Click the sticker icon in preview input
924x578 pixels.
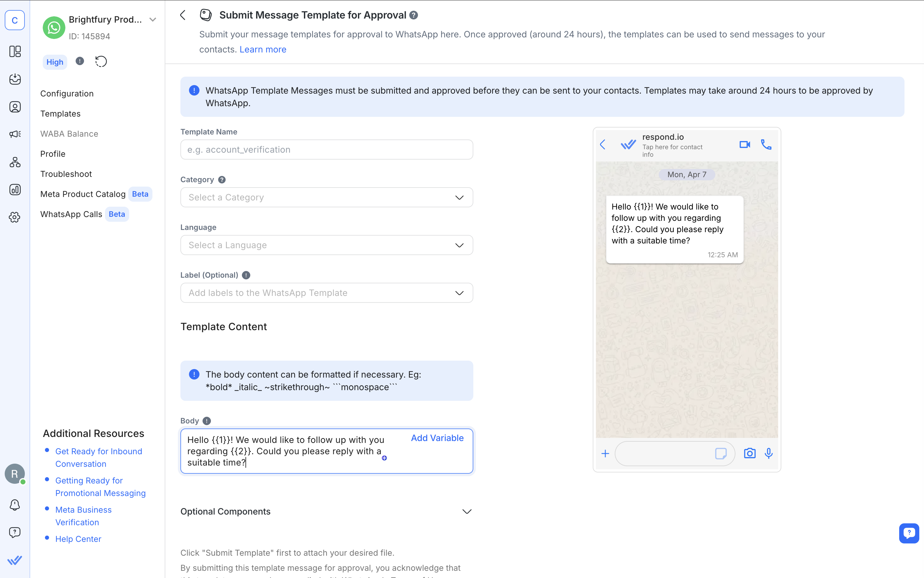pyautogui.click(x=721, y=453)
